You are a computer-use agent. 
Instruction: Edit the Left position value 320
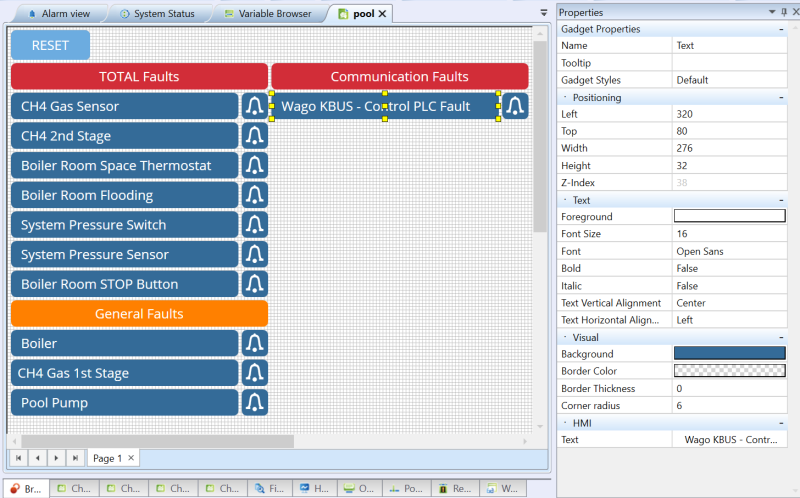(x=730, y=114)
